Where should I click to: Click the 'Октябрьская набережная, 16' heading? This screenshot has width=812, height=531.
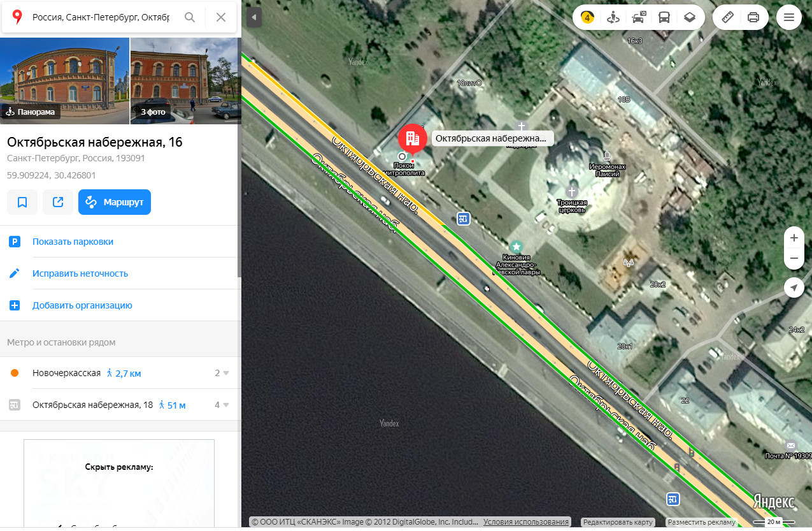[x=95, y=142]
